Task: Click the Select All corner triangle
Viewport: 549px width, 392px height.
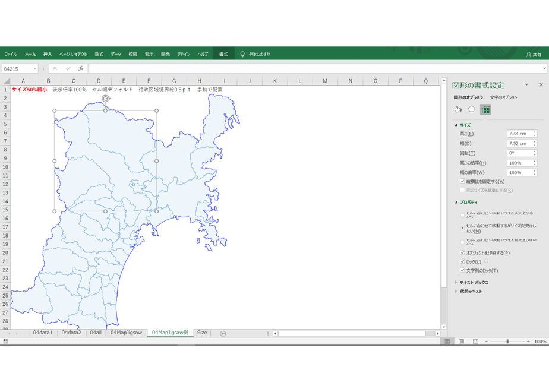Action: [6, 81]
